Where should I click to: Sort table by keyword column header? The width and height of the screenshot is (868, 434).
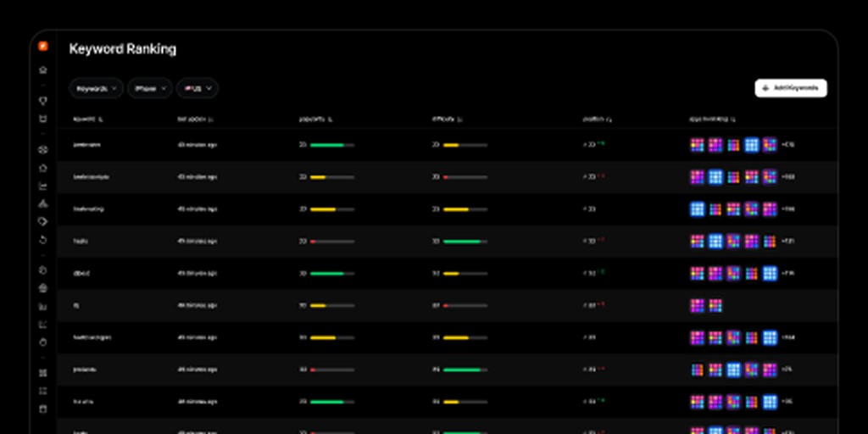[x=88, y=120]
